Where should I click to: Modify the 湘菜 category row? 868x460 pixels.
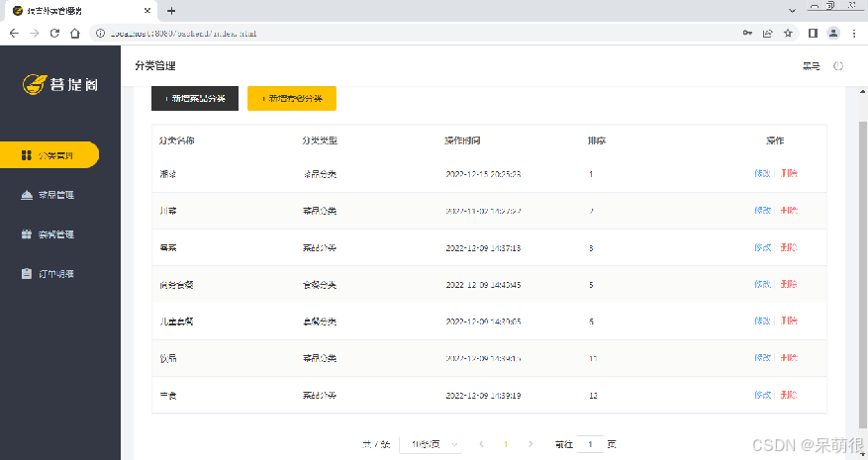pyautogui.click(x=762, y=173)
